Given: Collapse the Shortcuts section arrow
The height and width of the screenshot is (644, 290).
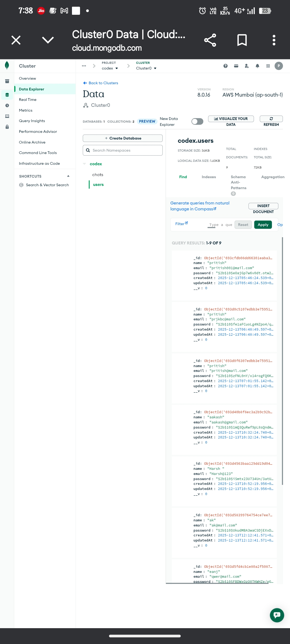Looking at the screenshot, I should pyautogui.click(x=68, y=176).
